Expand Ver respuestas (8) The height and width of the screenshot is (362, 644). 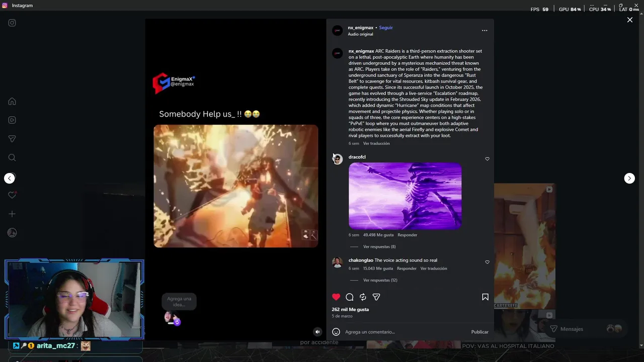pos(379,247)
